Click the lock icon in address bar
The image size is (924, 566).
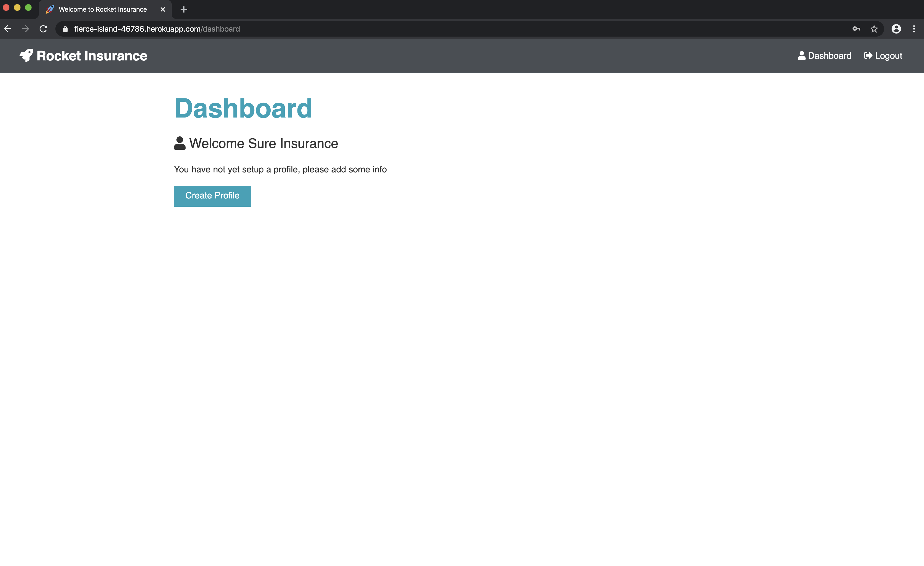65,29
